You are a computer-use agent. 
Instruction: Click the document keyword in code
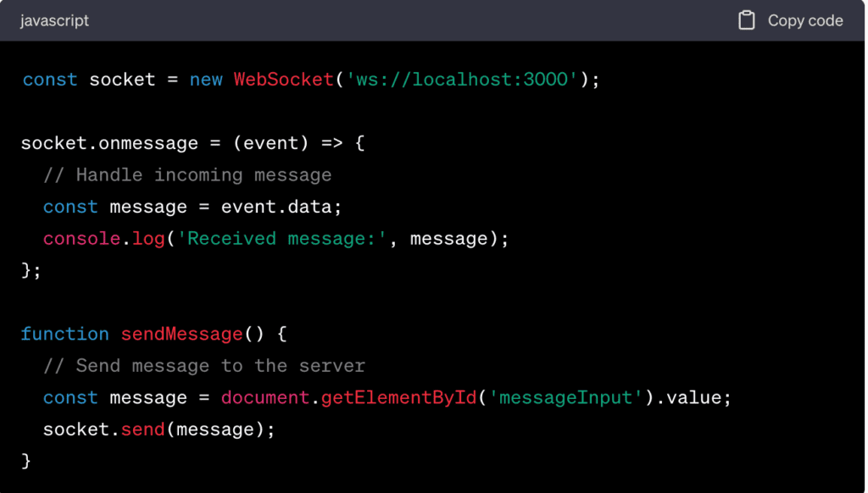(265, 398)
